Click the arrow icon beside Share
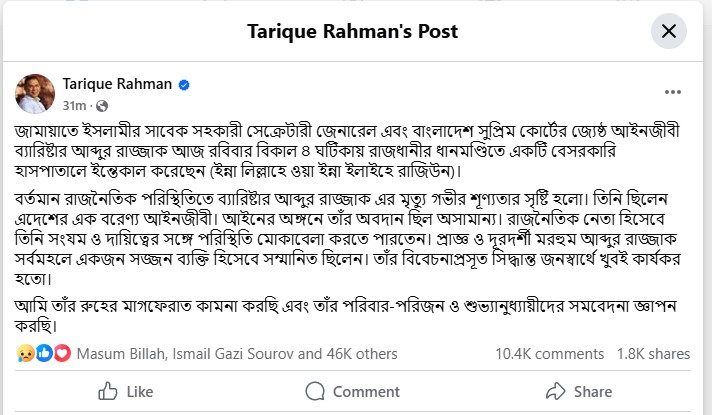This screenshot has height=415, width=712. [556, 391]
